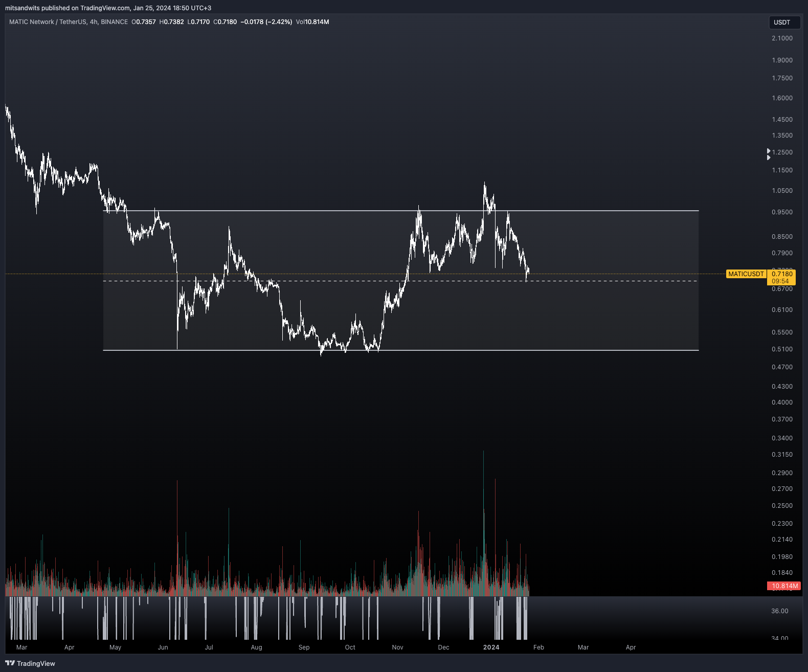Click the bold 2024 time axis label
This screenshot has height=672, width=808.
click(x=491, y=647)
